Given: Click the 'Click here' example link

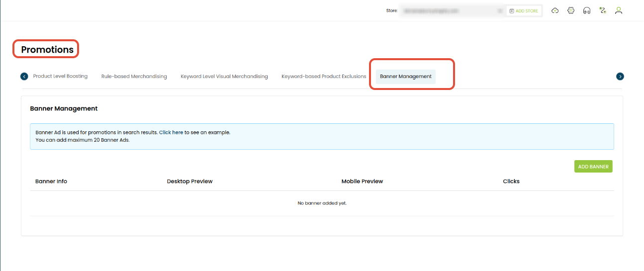Looking at the screenshot, I should click(171, 133).
